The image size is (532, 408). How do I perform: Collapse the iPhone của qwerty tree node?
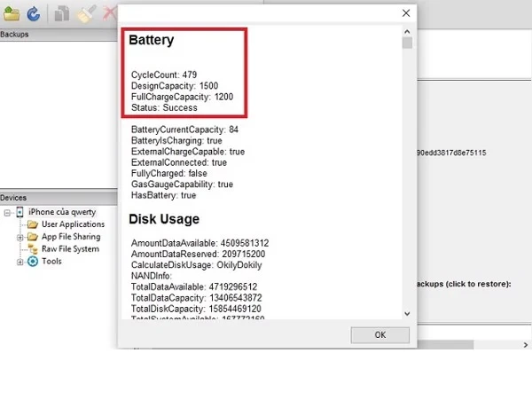pyautogui.click(x=7, y=212)
